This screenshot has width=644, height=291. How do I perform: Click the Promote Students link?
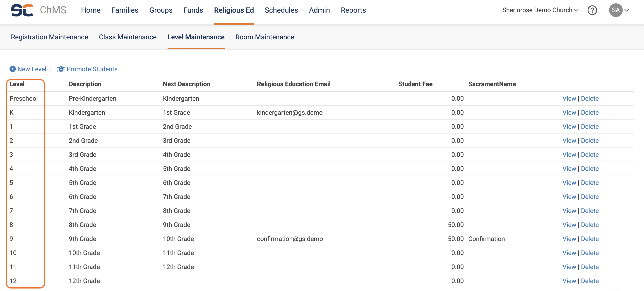point(92,69)
